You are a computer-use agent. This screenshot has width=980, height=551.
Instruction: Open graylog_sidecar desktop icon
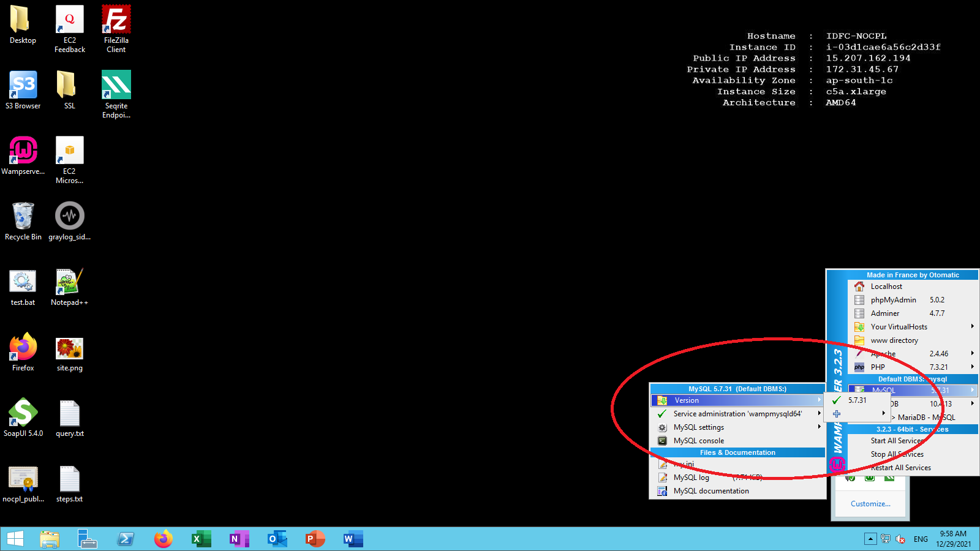[70, 221]
